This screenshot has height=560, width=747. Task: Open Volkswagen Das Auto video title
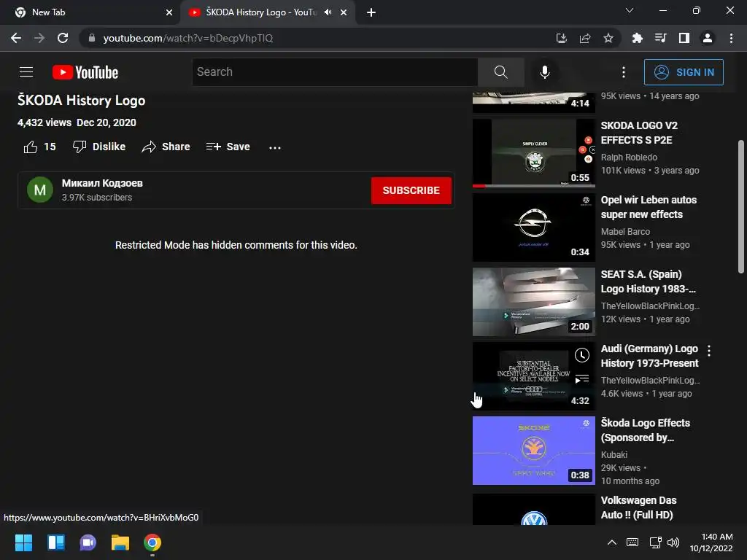[638, 507]
